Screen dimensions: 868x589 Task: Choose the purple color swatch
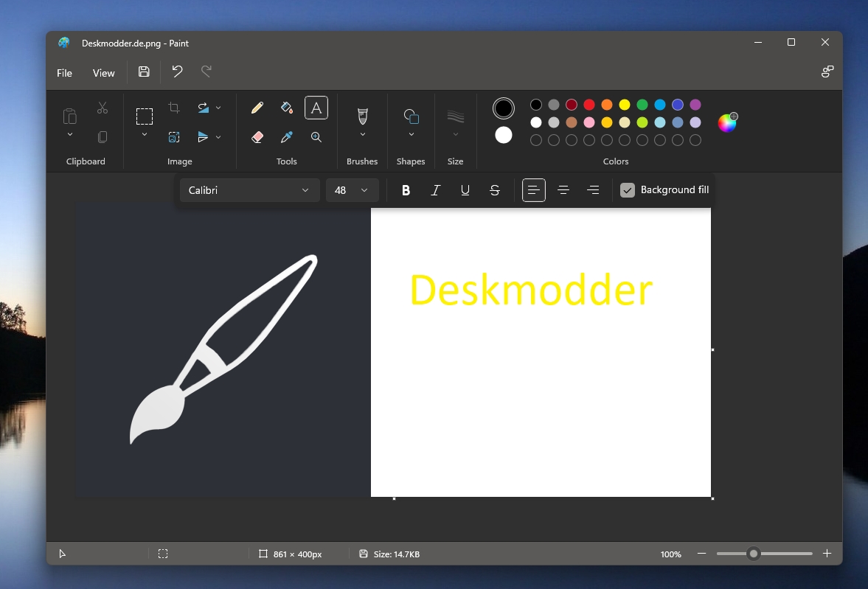tap(695, 105)
